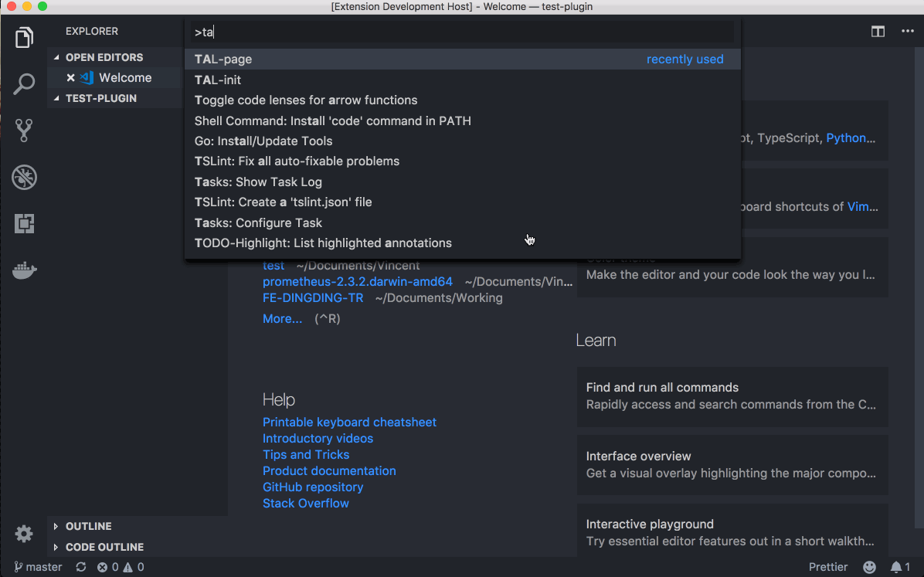Open the GitHub repository link
This screenshot has height=577, width=924.
pos(313,487)
